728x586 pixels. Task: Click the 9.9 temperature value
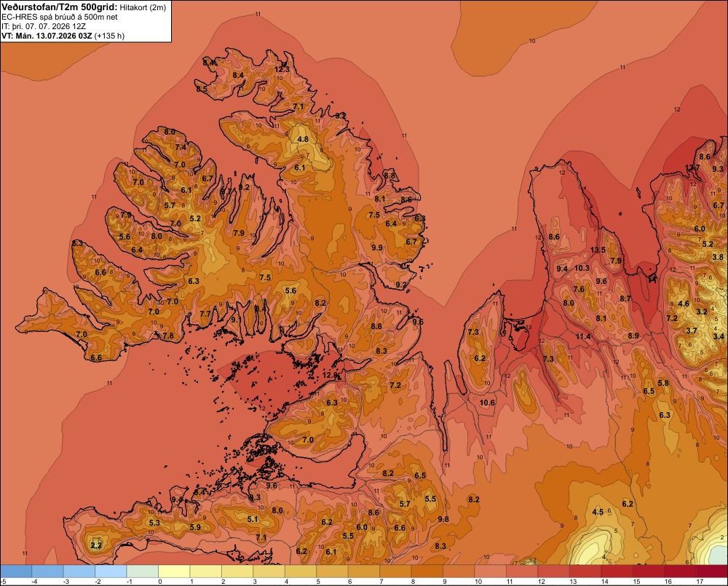tap(377, 248)
